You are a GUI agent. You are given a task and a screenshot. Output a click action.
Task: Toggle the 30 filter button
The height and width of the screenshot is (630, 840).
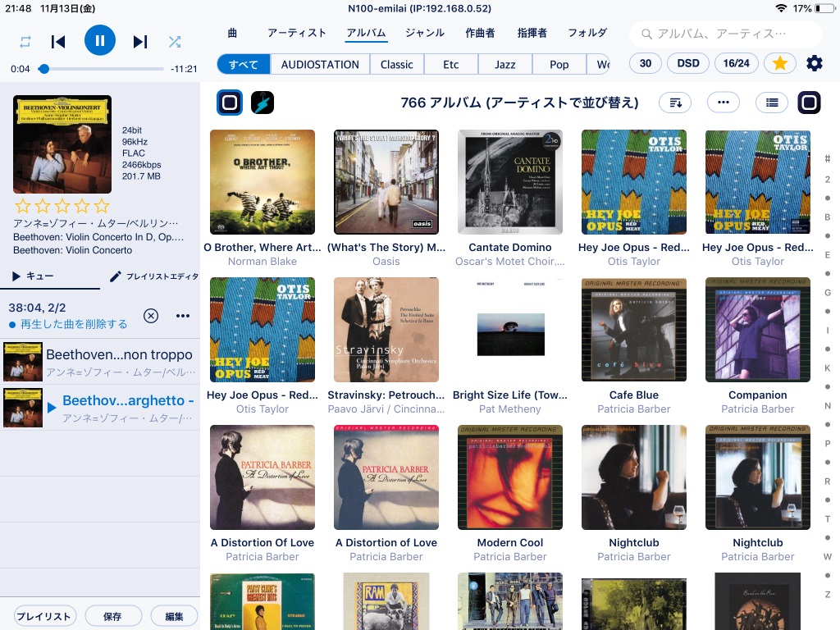point(646,63)
